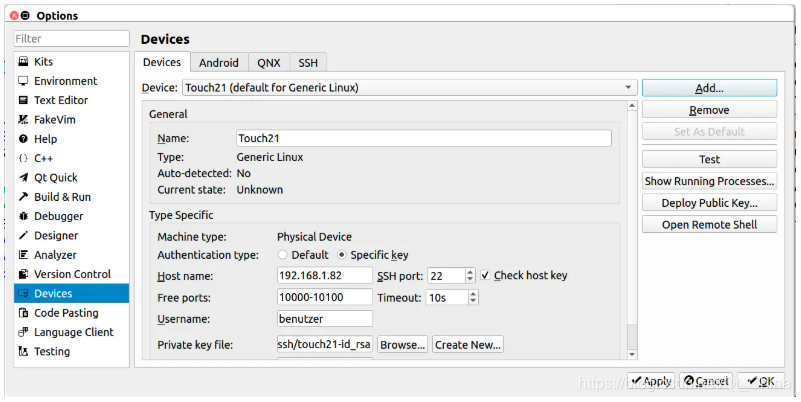Click the Filter search field
Image resolution: width=801 pixels, height=402 pixels.
(x=72, y=39)
